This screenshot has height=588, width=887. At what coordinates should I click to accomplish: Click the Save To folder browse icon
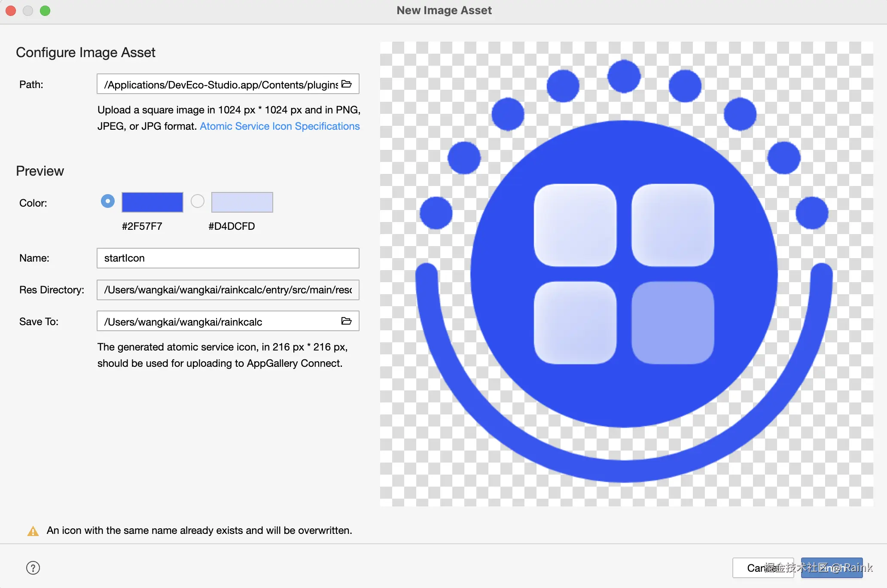(x=346, y=321)
